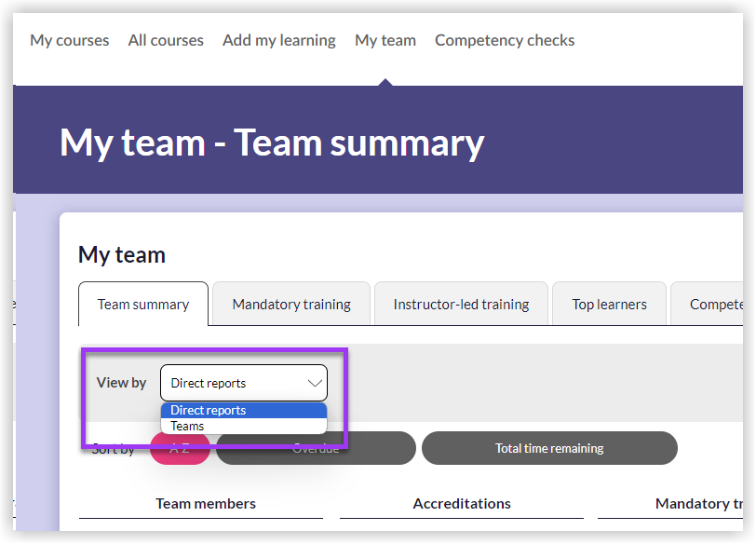Sort by Total time remaining
This screenshot has height=544, width=756.
point(549,448)
